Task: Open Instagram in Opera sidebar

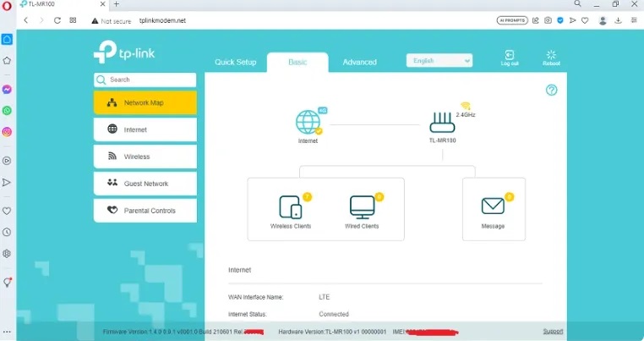Action: pos(7,132)
